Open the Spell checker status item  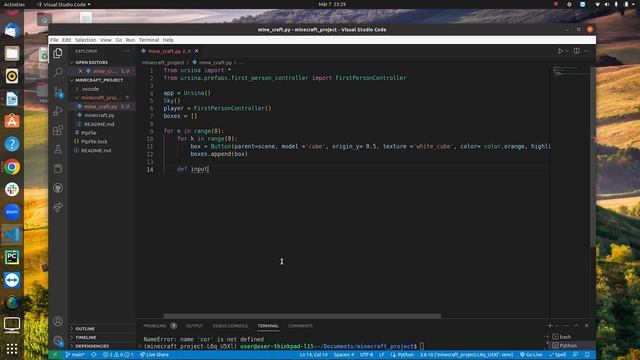(558, 355)
